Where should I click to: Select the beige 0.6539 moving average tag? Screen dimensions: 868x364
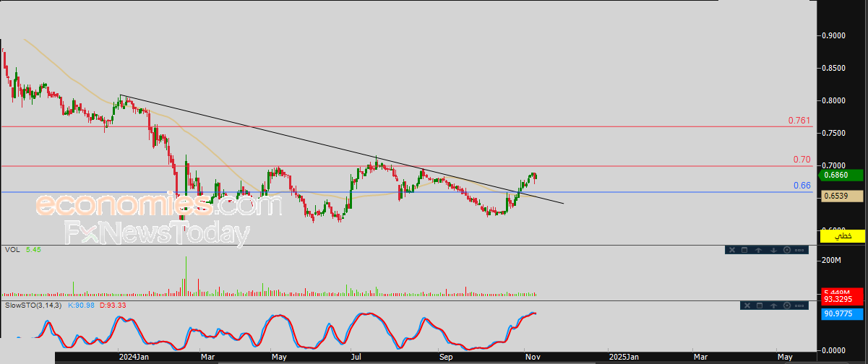tap(842, 196)
